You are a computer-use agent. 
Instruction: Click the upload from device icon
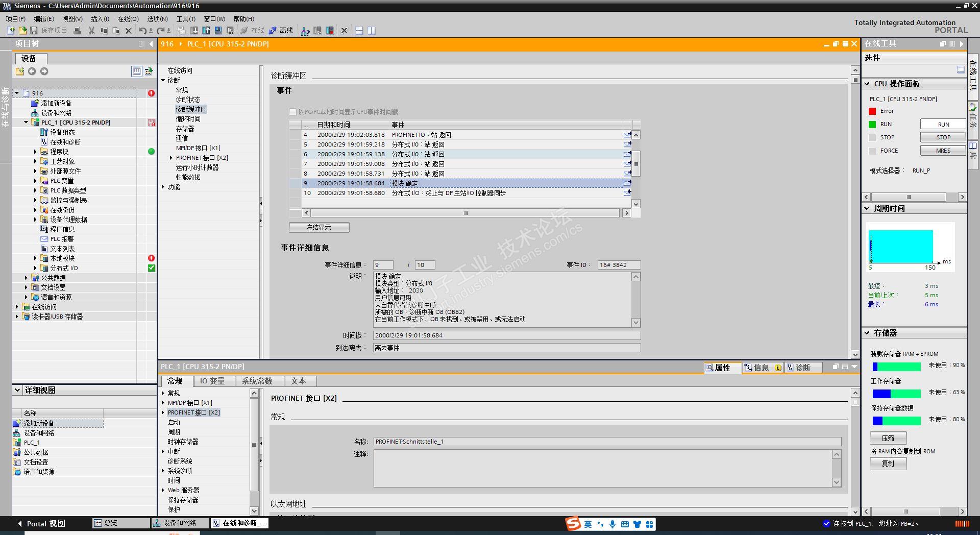206,31
